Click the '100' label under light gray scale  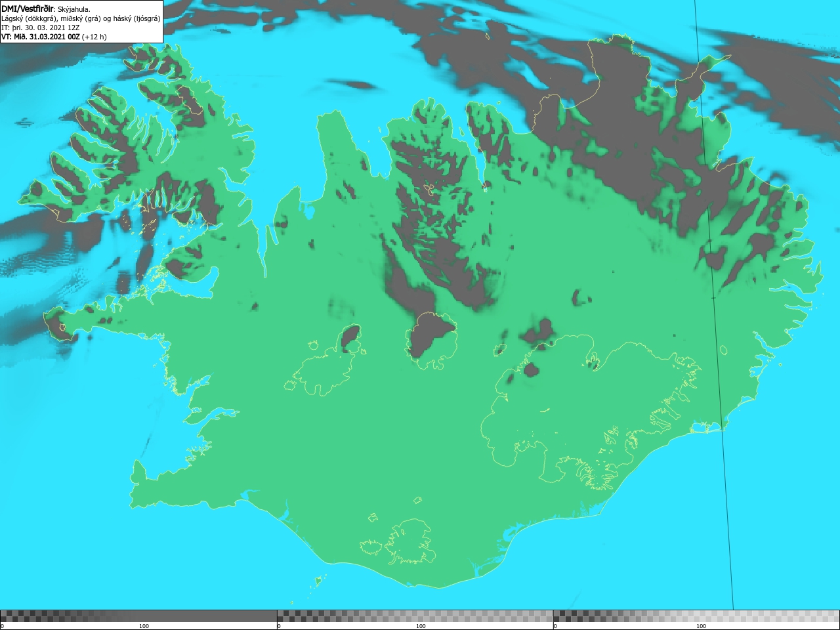point(701,626)
